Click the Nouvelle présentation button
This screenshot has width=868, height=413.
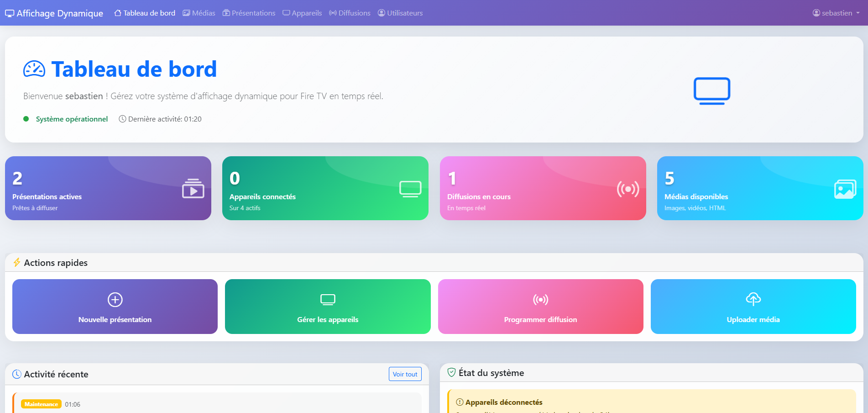(115, 307)
